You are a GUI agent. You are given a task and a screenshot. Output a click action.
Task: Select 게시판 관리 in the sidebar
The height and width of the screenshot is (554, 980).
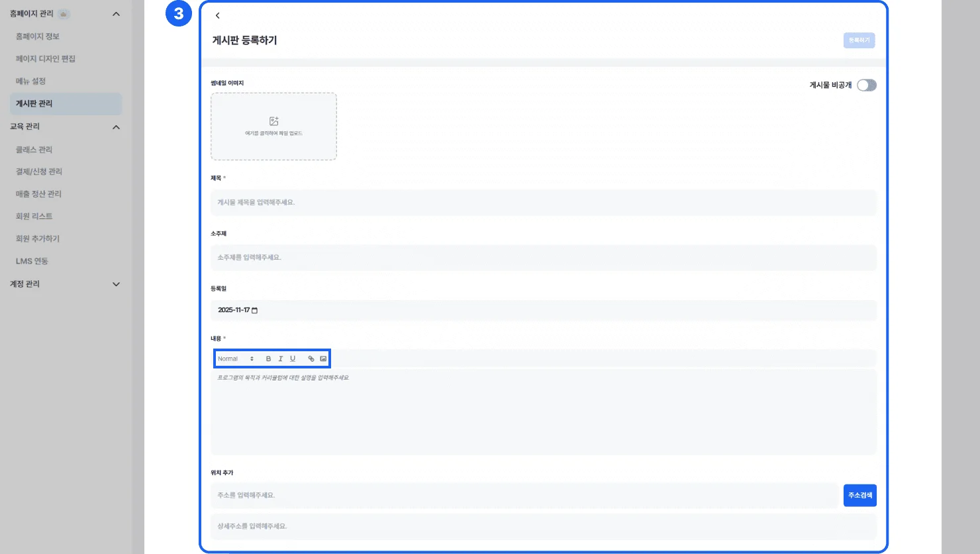click(66, 104)
